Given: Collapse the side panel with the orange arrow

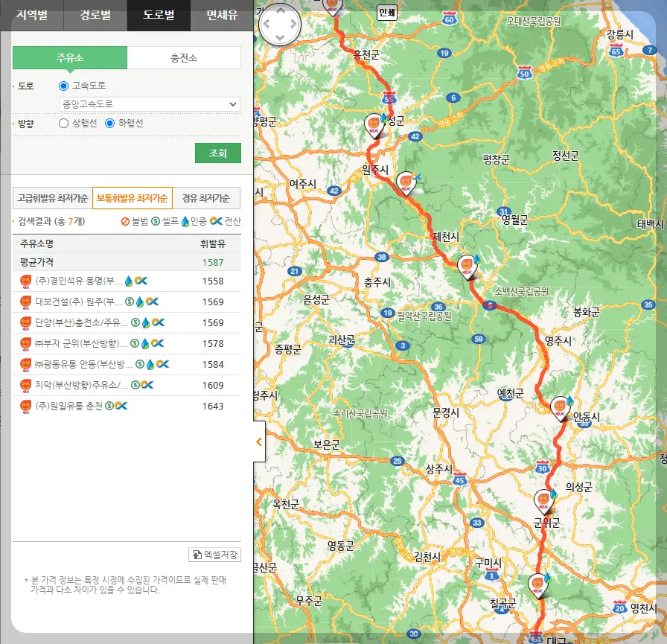Looking at the screenshot, I should point(259,442).
